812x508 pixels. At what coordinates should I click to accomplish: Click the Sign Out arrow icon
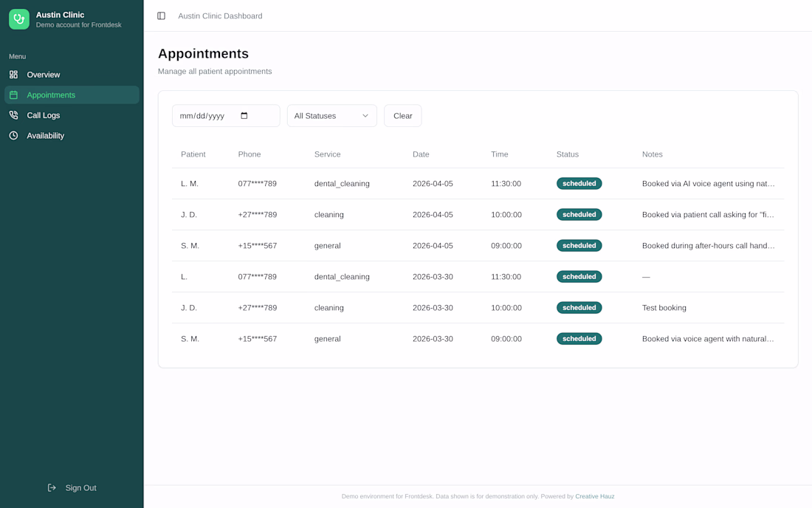pos(52,488)
